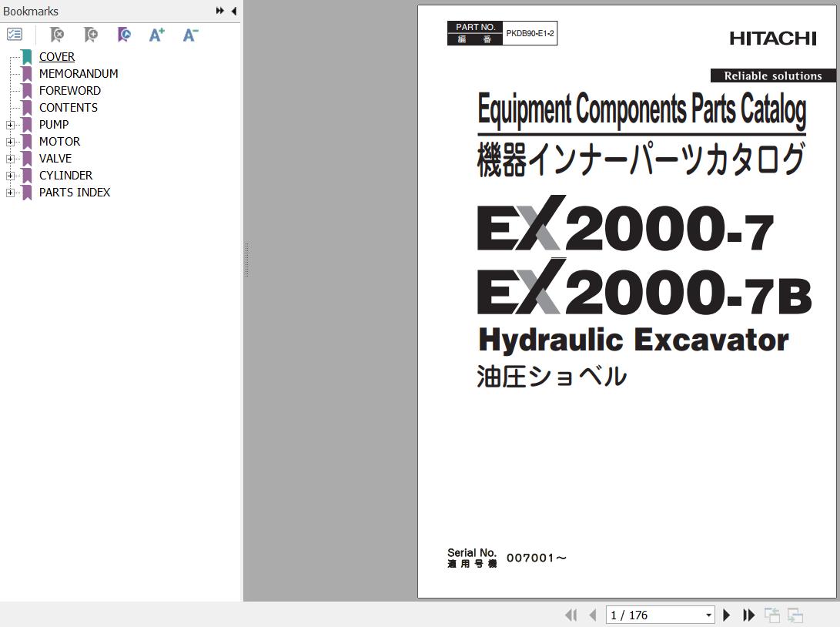Click the Hydraulic Excavator heading
This screenshot has height=627, width=840.
pos(633,340)
